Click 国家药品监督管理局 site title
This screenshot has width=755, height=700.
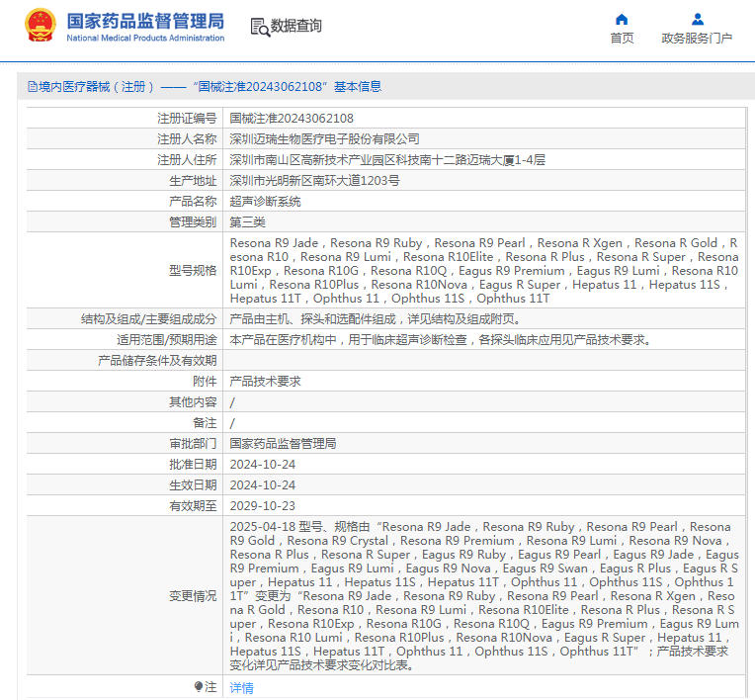click(x=145, y=21)
